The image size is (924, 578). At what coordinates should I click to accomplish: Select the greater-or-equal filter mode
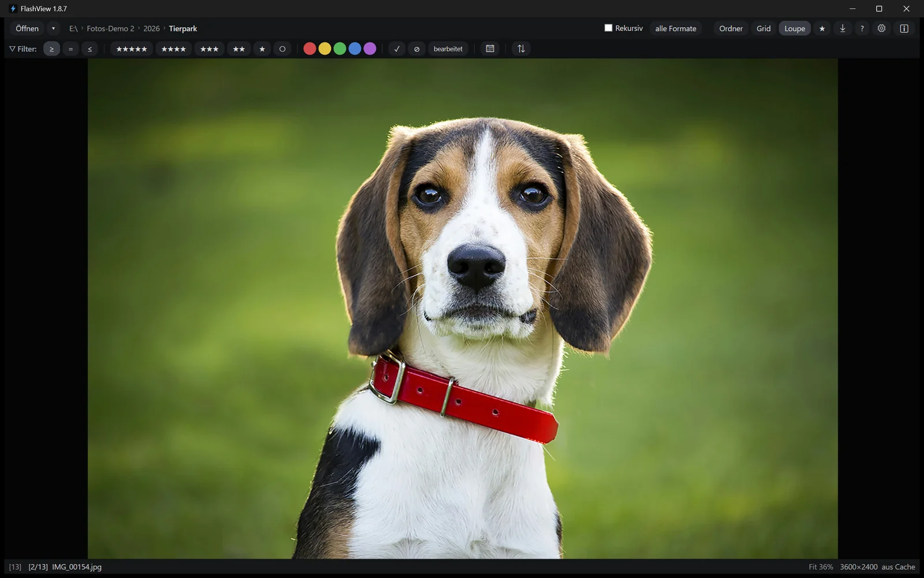coord(51,49)
